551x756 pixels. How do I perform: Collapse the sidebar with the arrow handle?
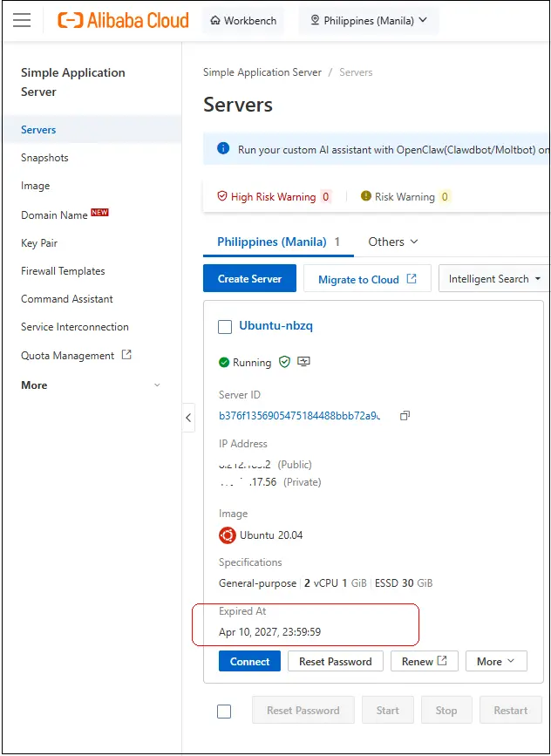tap(188, 418)
